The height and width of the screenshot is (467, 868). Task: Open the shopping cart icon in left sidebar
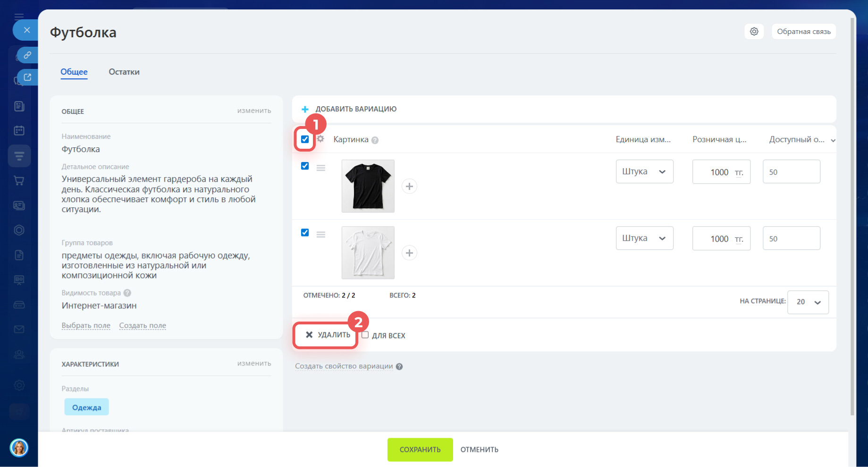19,180
